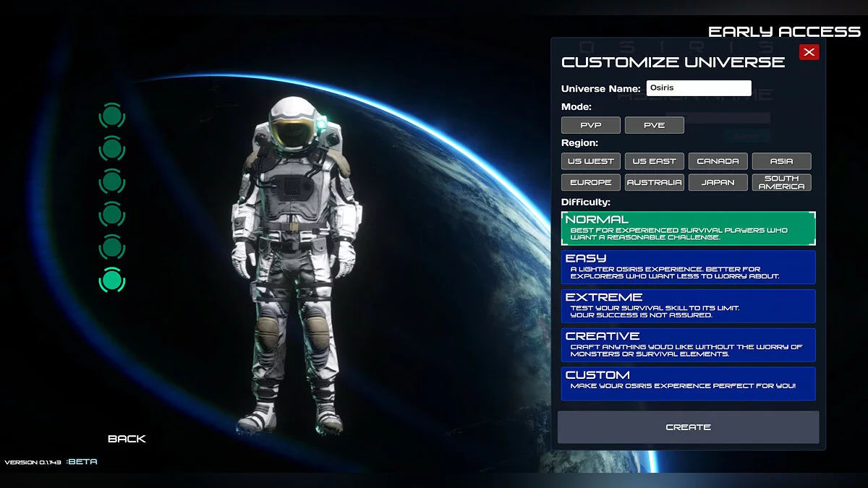Image resolution: width=868 pixels, height=488 pixels.
Task: Choose Canada region
Action: tap(718, 161)
